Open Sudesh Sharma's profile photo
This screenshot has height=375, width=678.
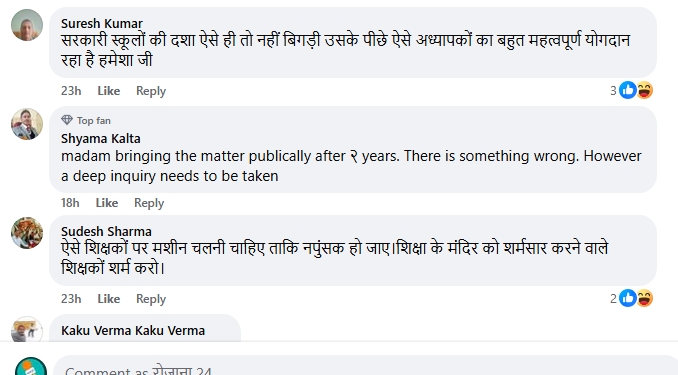point(27,233)
